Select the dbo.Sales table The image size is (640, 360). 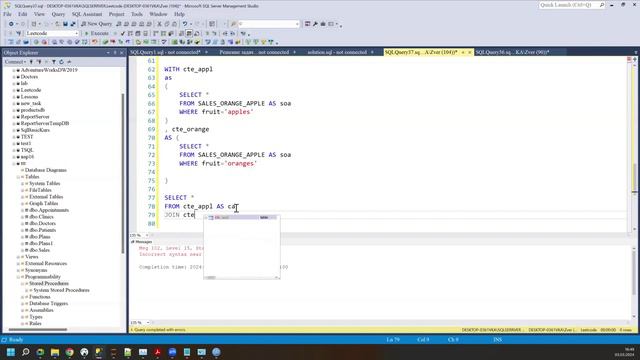[x=39, y=250]
